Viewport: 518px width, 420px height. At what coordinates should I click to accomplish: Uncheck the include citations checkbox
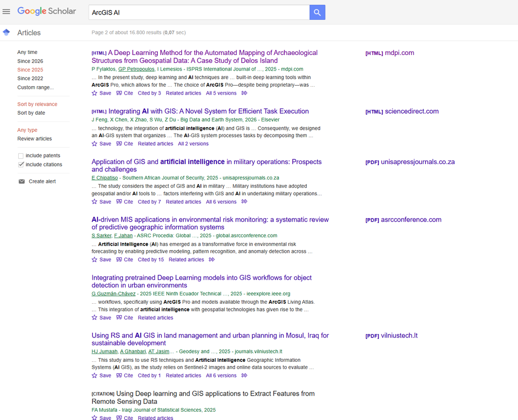coord(21,165)
